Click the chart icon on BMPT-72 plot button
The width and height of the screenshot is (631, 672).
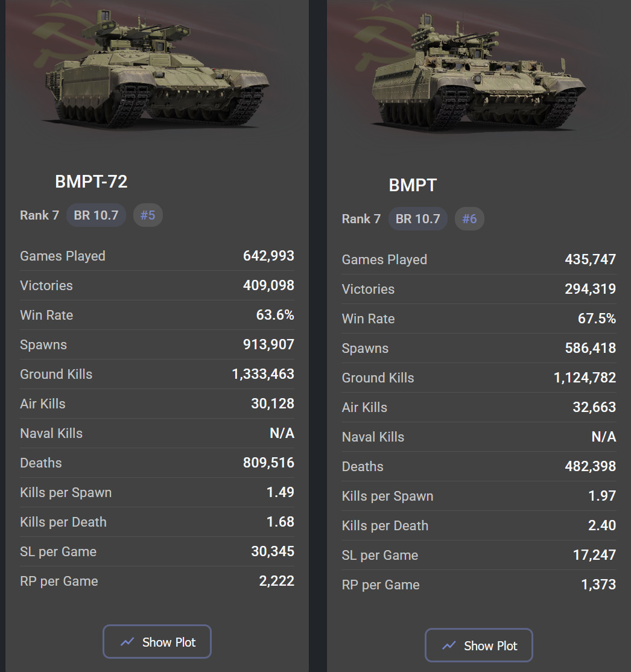(x=127, y=642)
